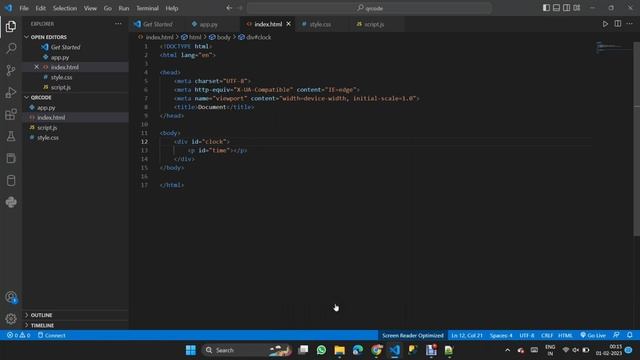This screenshot has width=640, height=360.
Task: Open Run and Debug view
Action: pyautogui.click(x=11, y=93)
